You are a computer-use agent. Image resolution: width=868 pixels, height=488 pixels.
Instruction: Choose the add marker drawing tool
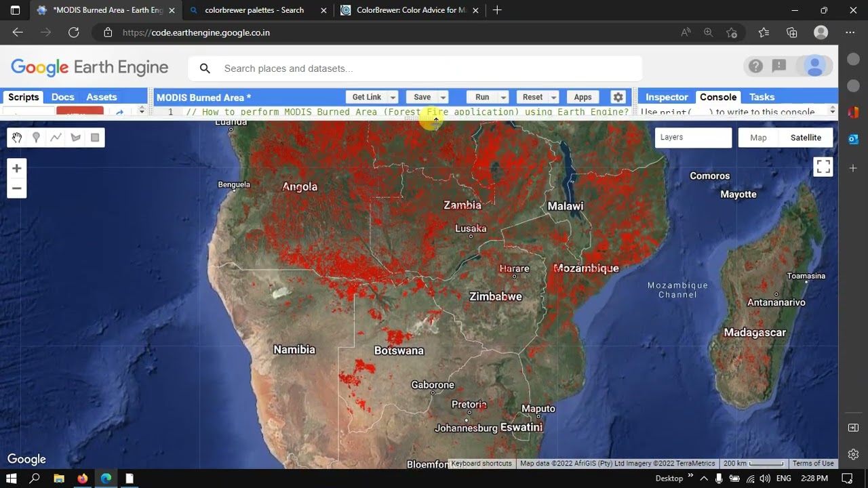[x=36, y=138]
